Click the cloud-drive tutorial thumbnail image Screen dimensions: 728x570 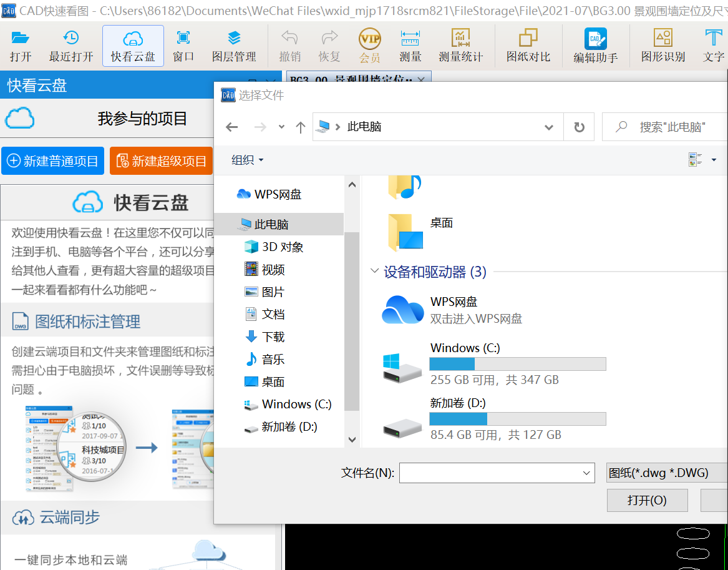[120, 448]
